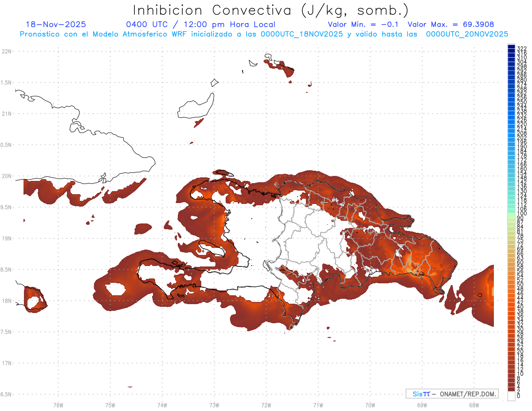The height and width of the screenshot is (411, 532).
Task: Click the "73W" longitude label
Action: [x=214, y=405]
